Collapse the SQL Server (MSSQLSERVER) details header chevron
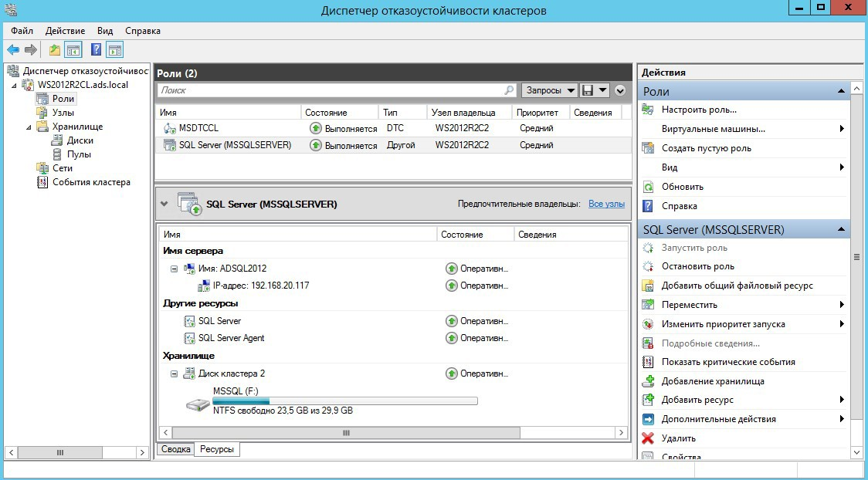This screenshot has width=868, height=480. (x=163, y=205)
